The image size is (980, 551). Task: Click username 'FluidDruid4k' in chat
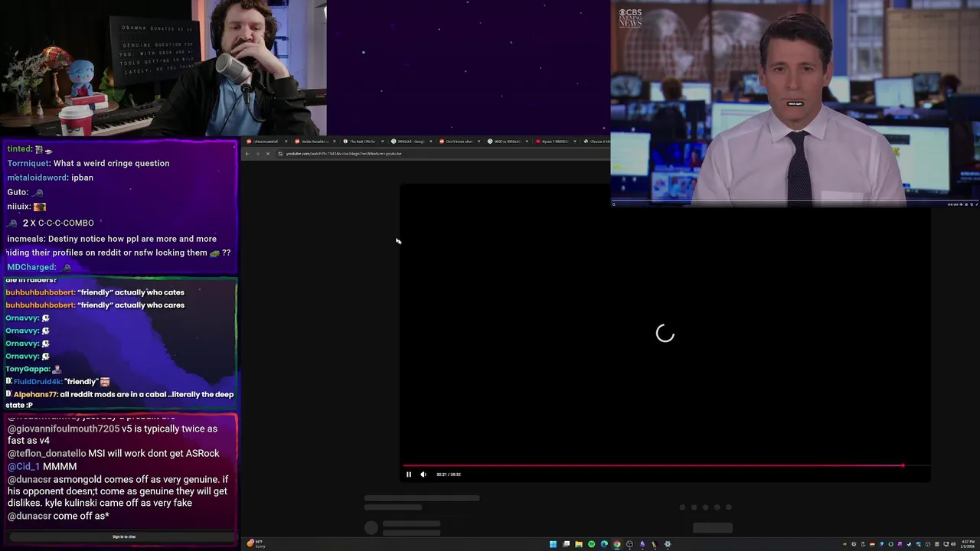37,382
